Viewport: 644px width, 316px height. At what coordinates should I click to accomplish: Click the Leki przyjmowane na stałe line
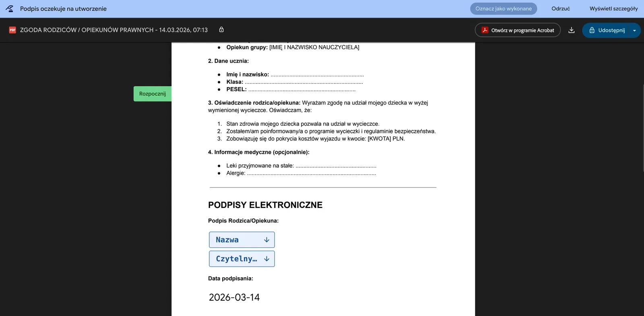301,166
